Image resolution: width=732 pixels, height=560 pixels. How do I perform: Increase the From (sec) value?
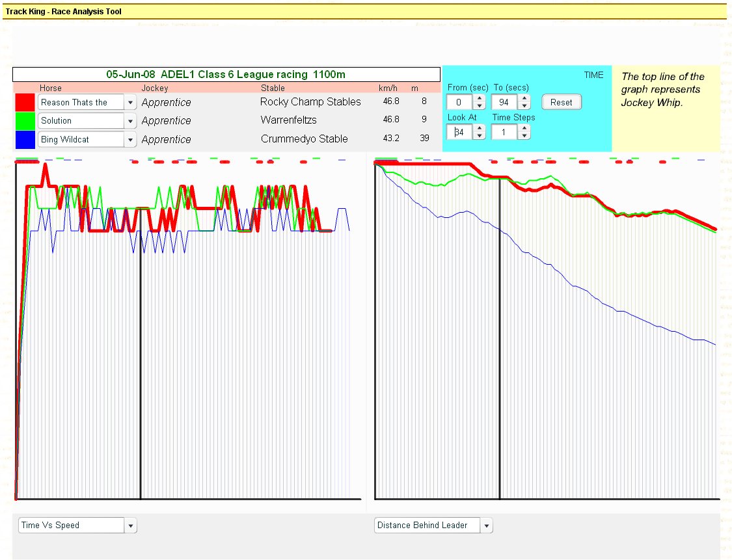point(480,99)
